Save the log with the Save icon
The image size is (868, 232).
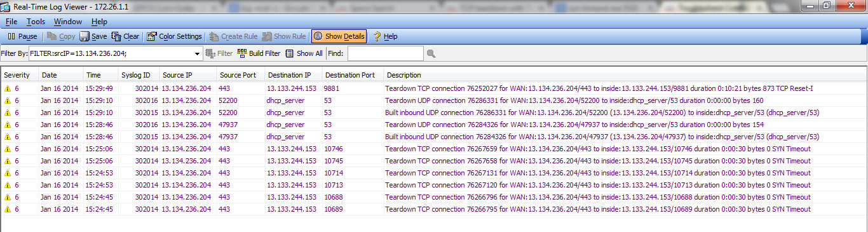pyautogui.click(x=93, y=36)
